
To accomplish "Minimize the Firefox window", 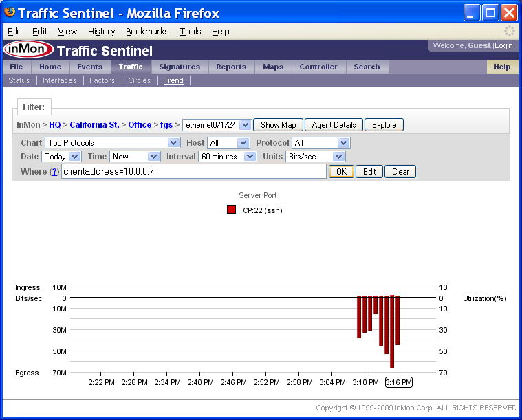I will [472, 13].
